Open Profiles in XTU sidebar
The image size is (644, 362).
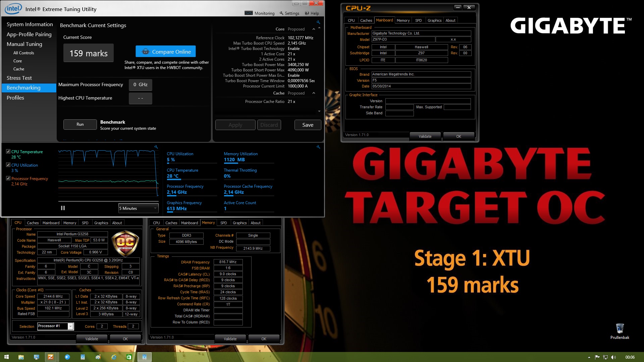15,98
